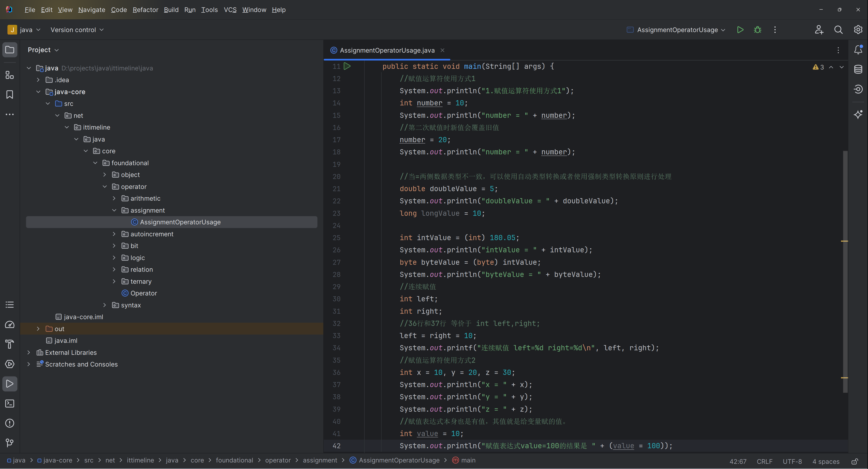Click the foundational breadcrumb in navigation bar
Screen dimensions: 868x469
click(x=234, y=460)
